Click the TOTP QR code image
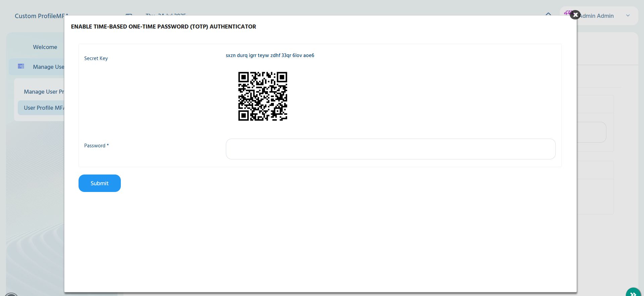 tap(263, 96)
